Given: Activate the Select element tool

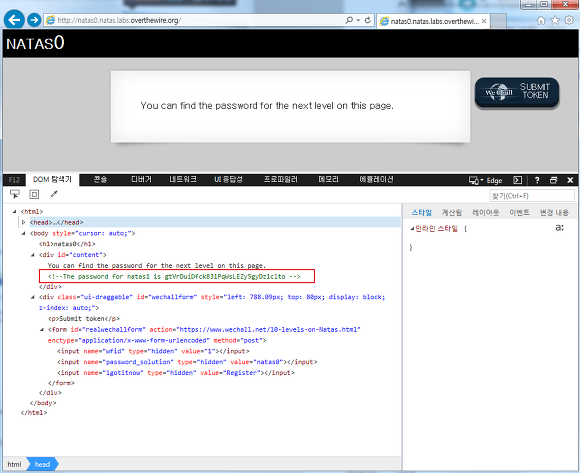Looking at the screenshot, I should coord(15,194).
